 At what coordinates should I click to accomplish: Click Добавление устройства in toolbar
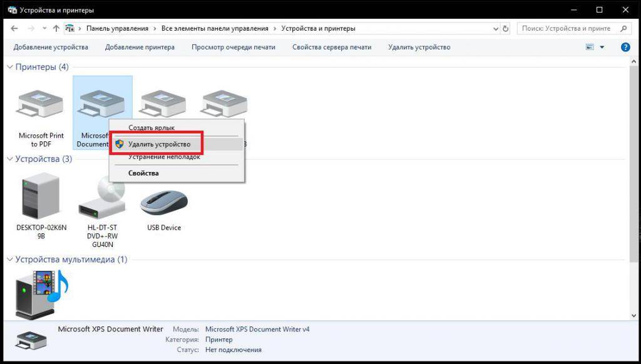pyautogui.click(x=51, y=47)
